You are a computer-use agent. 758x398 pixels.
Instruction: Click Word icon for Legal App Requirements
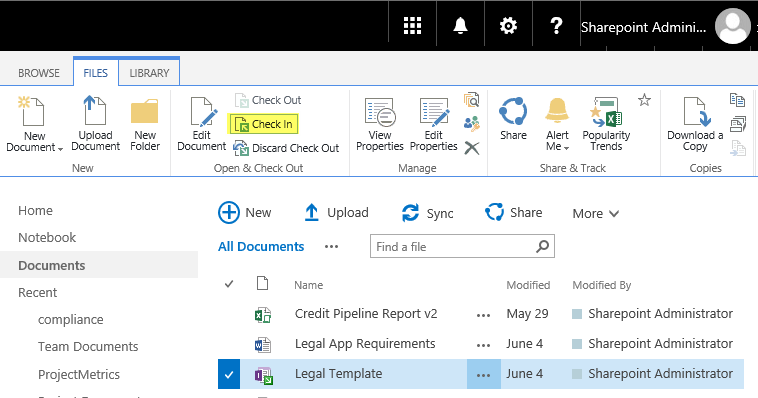click(263, 345)
